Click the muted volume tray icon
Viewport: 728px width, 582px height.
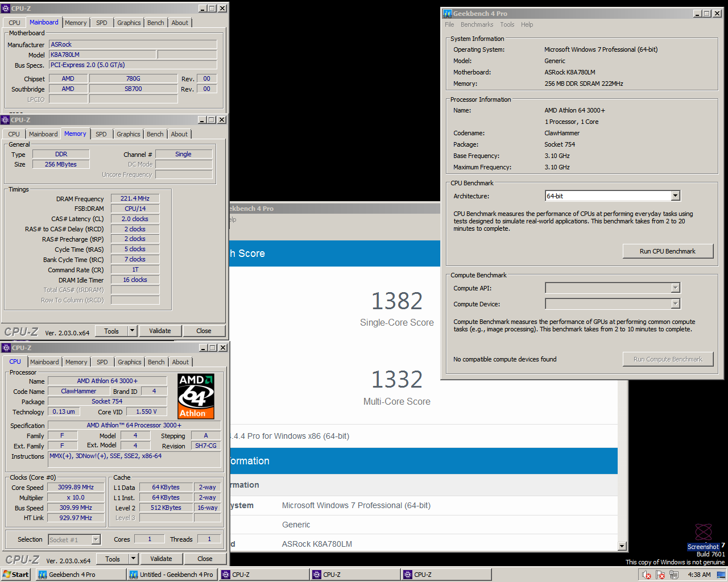coord(646,575)
